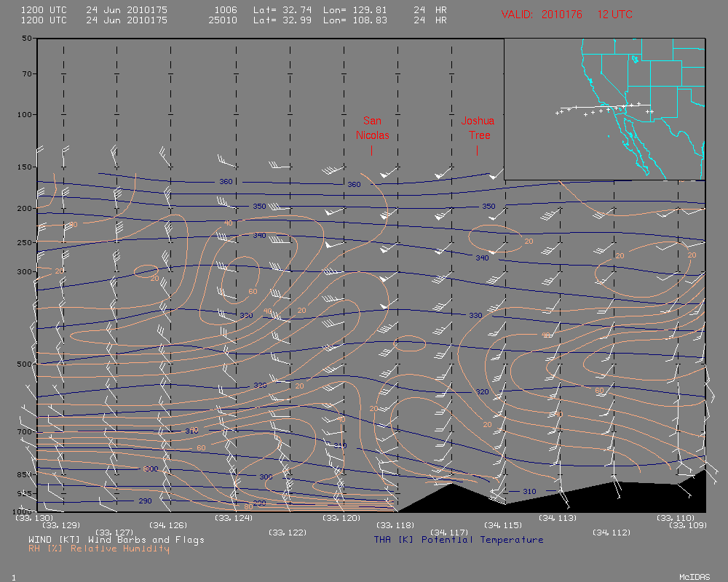Click the RH [%] Relative Humidity legend

click(x=99, y=549)
